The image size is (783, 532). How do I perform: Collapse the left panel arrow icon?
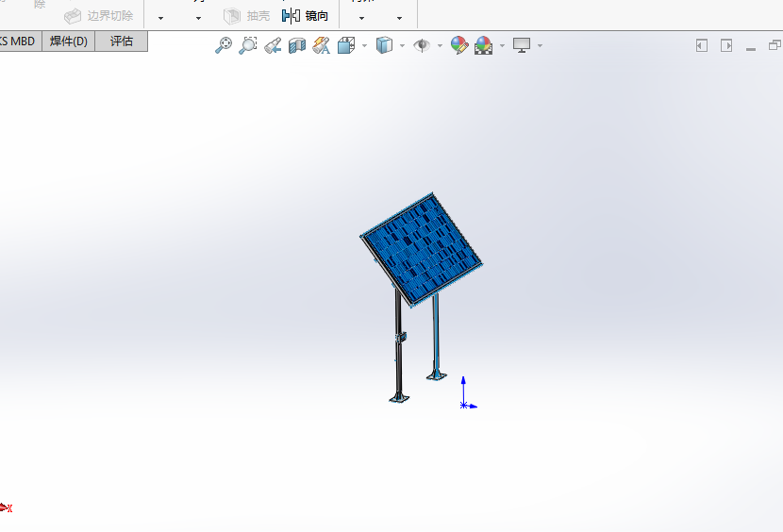point(702,45)
